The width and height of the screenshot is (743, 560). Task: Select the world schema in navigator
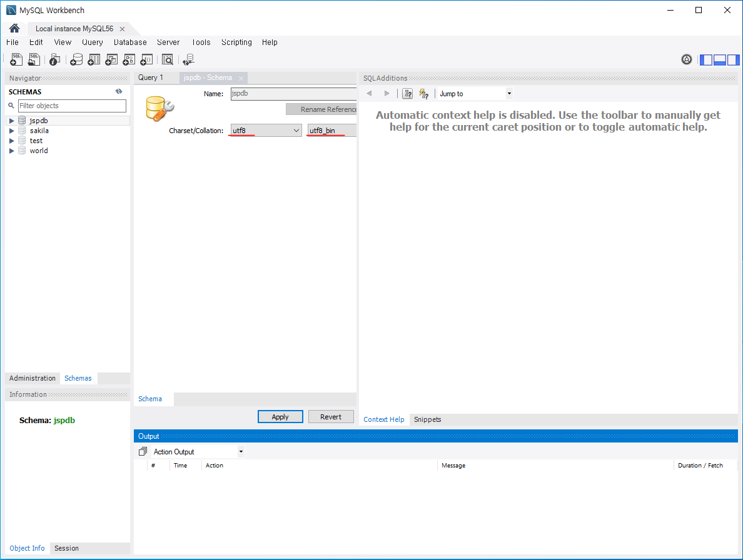pyautogui.click(x=39, y=151)
